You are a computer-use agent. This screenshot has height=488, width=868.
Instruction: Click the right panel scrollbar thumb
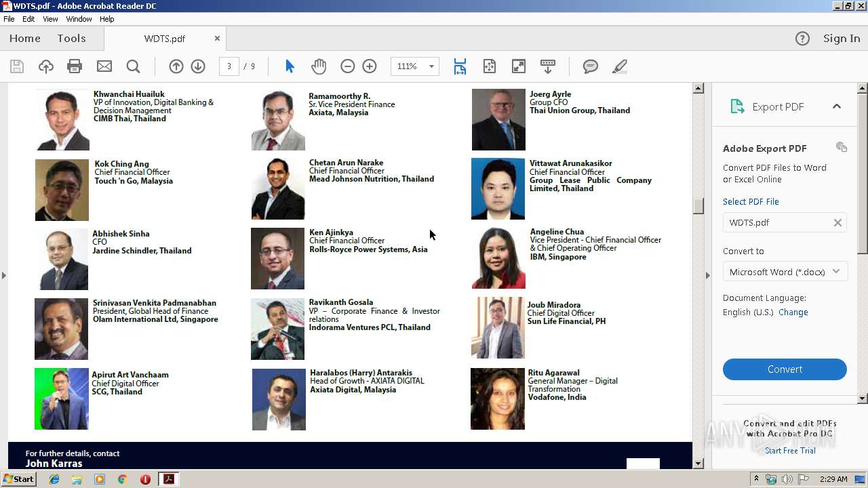click(863, 173)
